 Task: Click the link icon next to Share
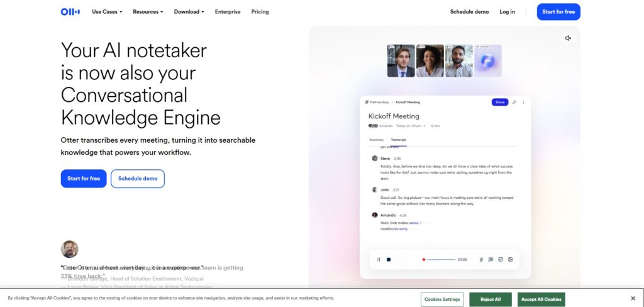(514, 103)
